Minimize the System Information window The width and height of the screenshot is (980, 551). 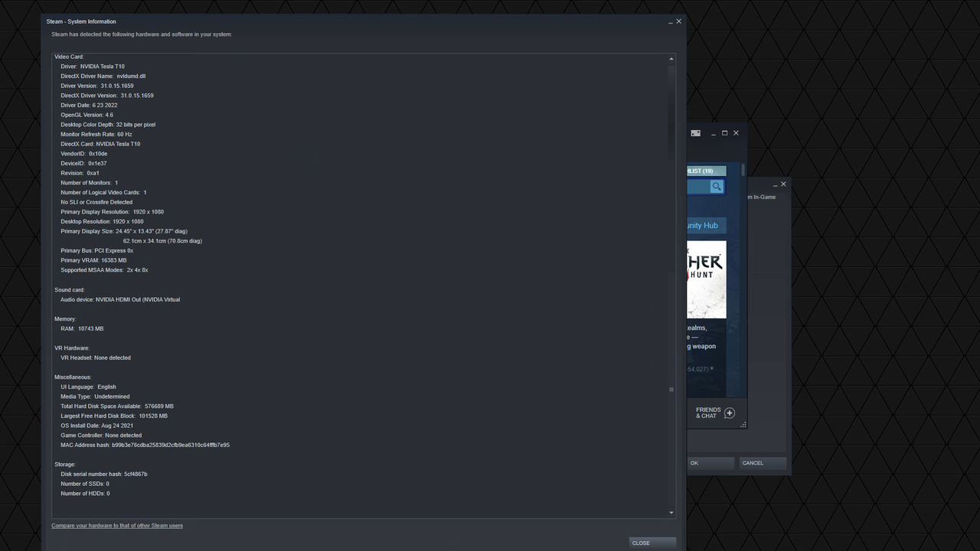[670, 22]
